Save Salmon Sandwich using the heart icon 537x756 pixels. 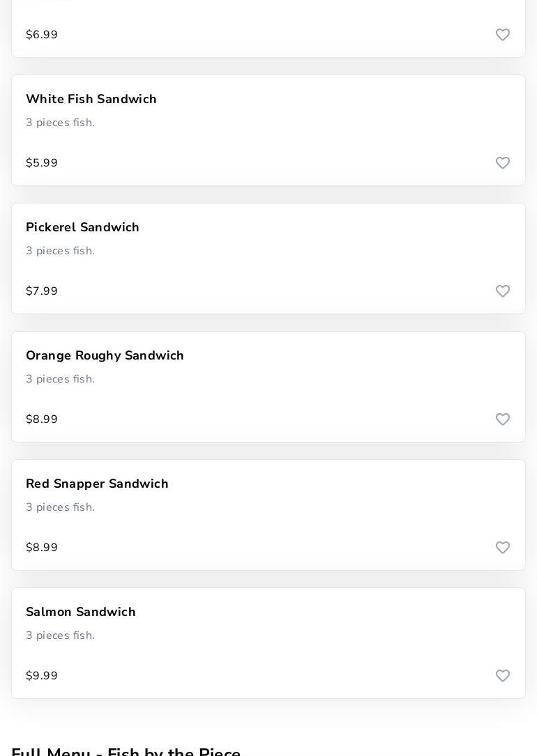pos(503,676)
